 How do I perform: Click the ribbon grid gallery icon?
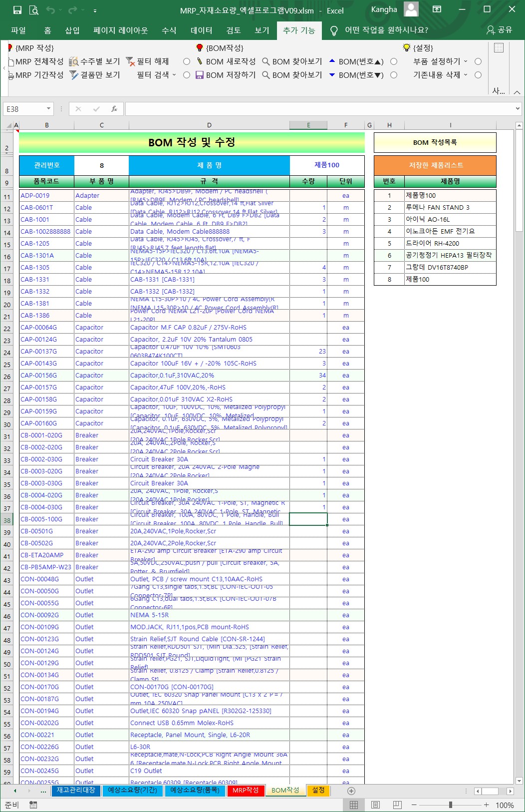[499, 48]
